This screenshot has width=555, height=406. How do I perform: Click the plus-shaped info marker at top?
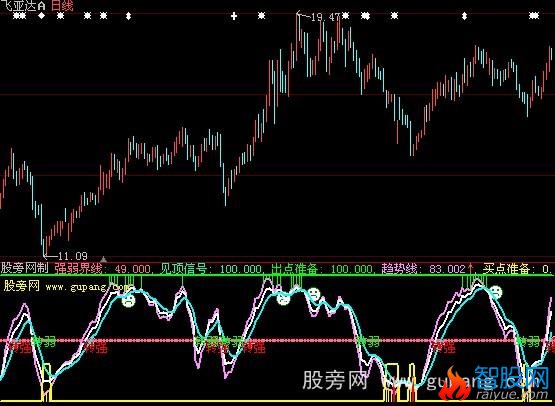[234, 16]
